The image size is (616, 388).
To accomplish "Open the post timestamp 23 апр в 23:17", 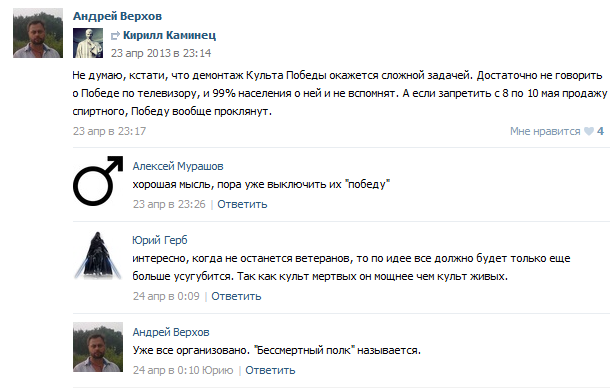I will (x=109, y=131).
